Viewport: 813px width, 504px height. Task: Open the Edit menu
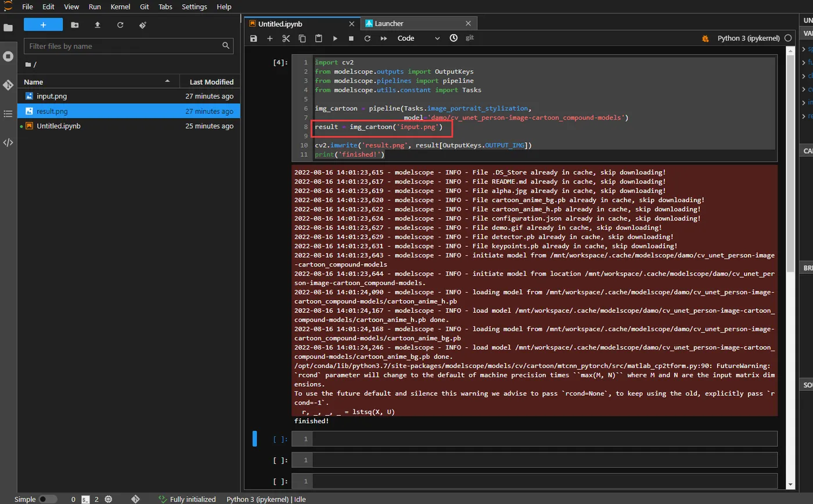[x=48, y=6]
